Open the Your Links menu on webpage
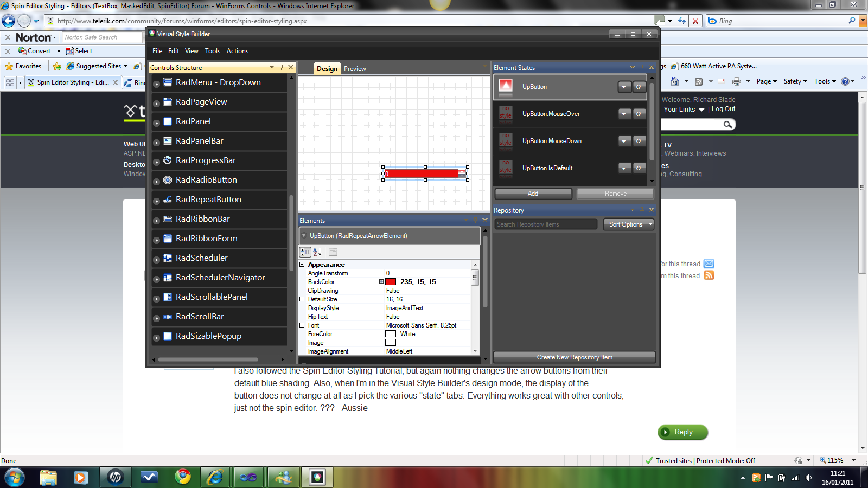 684,110
